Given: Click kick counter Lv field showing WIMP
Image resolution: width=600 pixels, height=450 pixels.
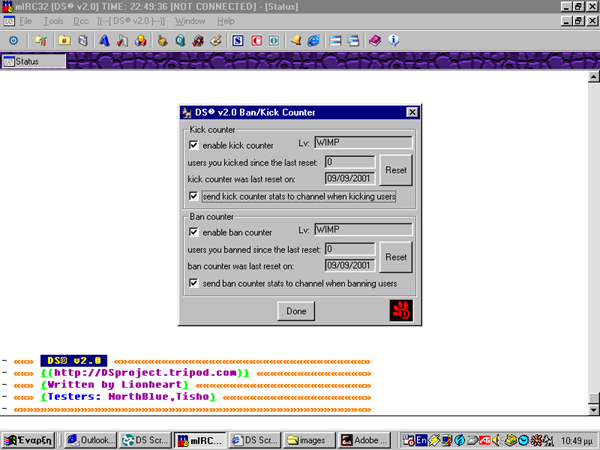Looking at the screenshot, I should 364,143.
